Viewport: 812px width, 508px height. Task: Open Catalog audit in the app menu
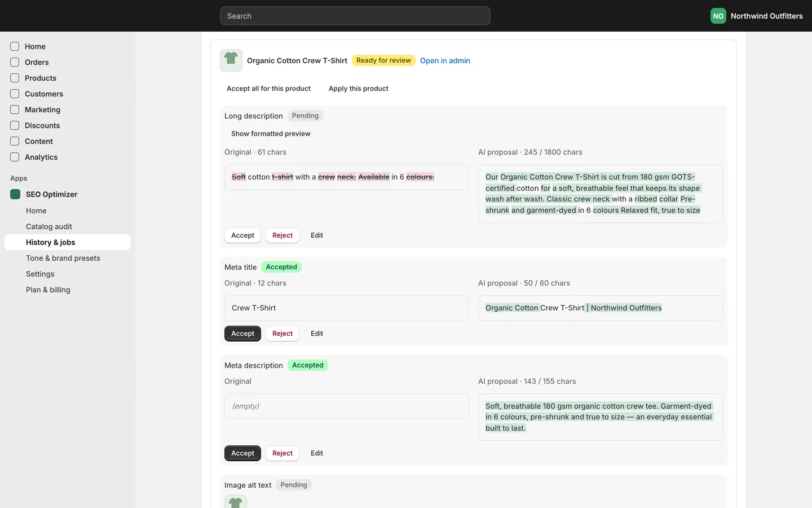[68, 226]
